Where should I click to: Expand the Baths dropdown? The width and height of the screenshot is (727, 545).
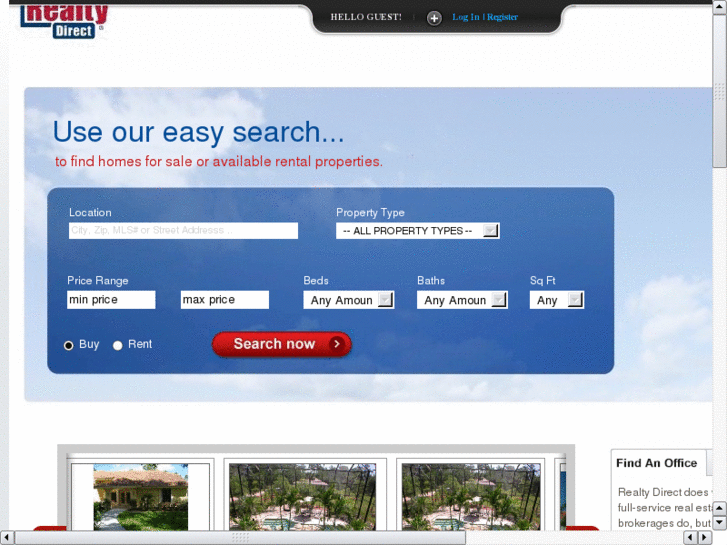point(462,300)
